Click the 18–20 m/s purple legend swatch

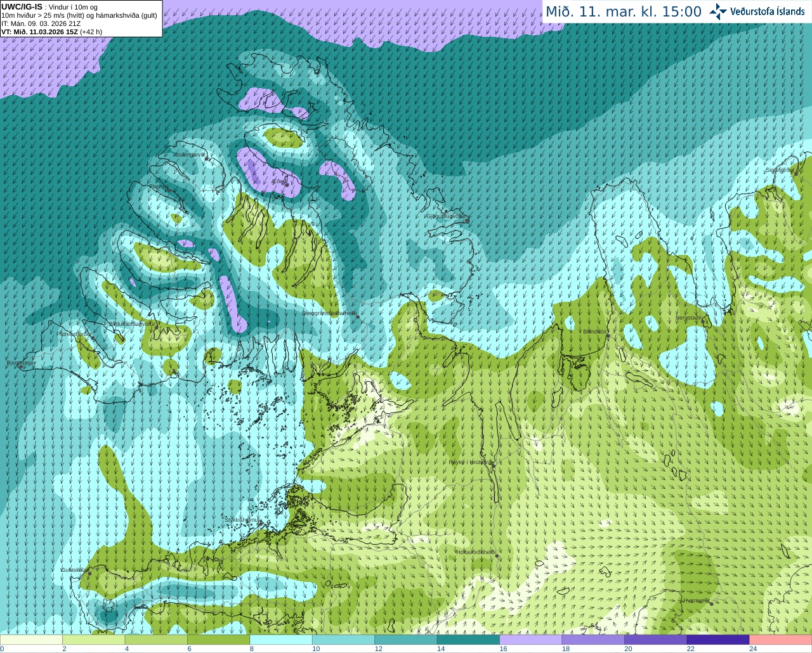click(x=593, y=640)
